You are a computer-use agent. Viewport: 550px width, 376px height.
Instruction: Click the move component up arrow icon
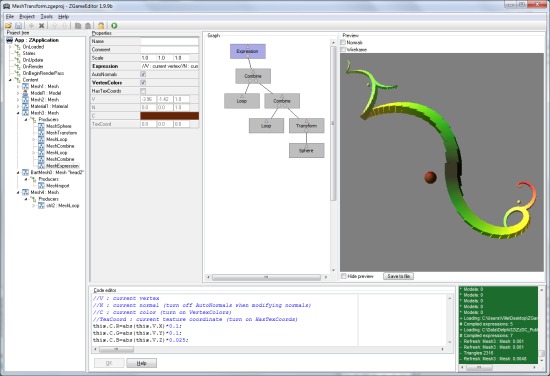pyautogui.click(x=54, y=26)
